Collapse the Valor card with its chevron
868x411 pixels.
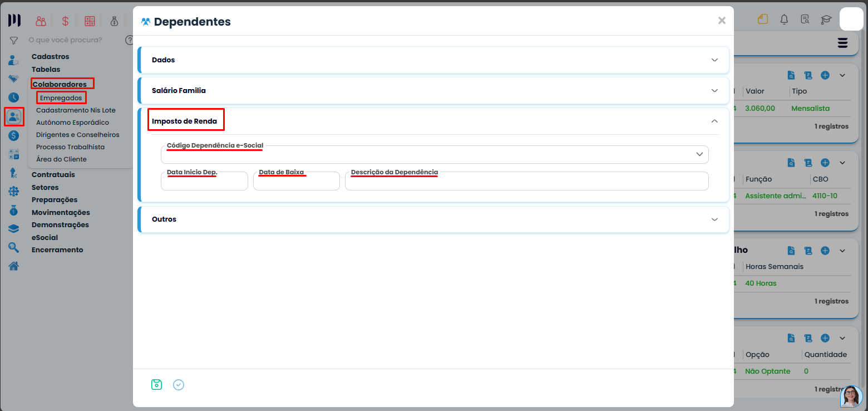[842, 75]
